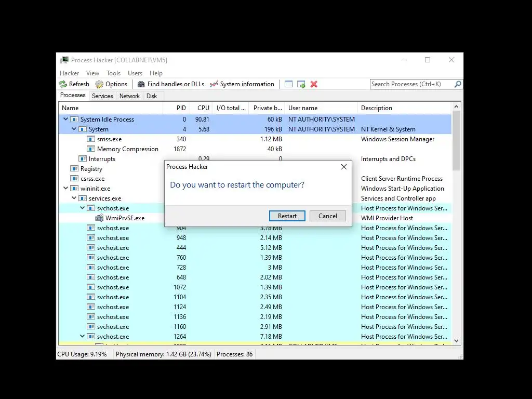
Task: Click the csrss.exe process icon
Action: [74, 179]
